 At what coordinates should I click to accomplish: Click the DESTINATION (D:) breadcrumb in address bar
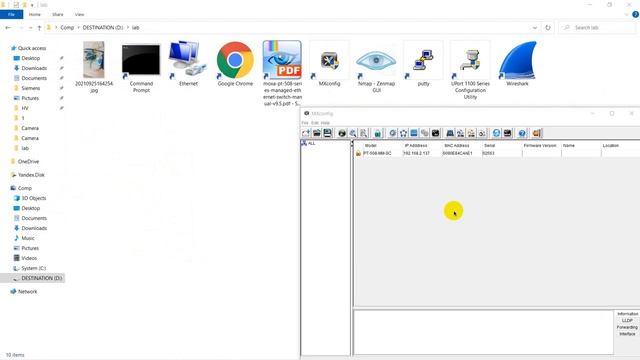103,28
